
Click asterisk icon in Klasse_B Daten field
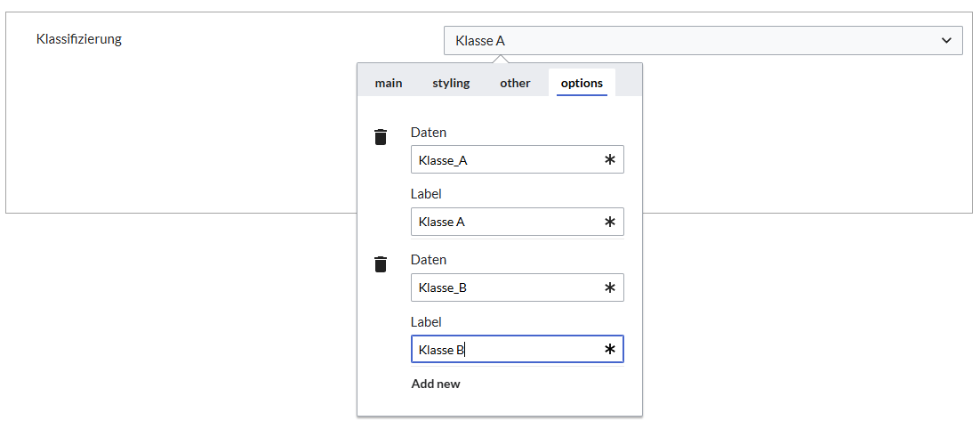tap(610, 287)
